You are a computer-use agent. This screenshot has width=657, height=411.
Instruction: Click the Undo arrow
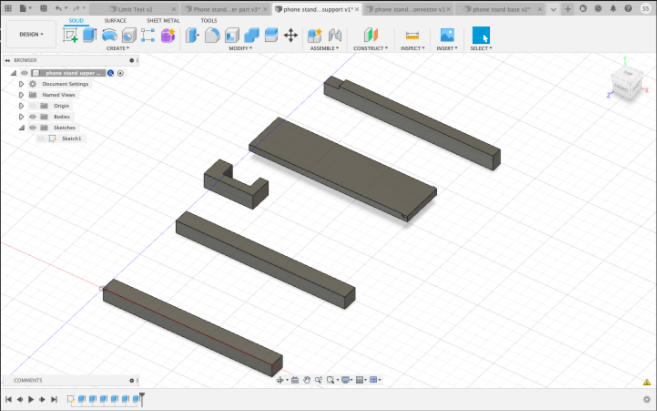(x=58, y=8)
